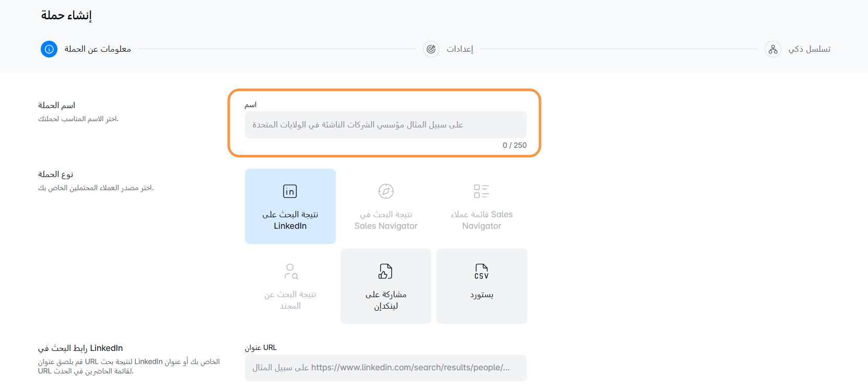Click the compass icon for Sales Navigator search
The width and height of the screenshot is (868, 387).
pos(386,191)
